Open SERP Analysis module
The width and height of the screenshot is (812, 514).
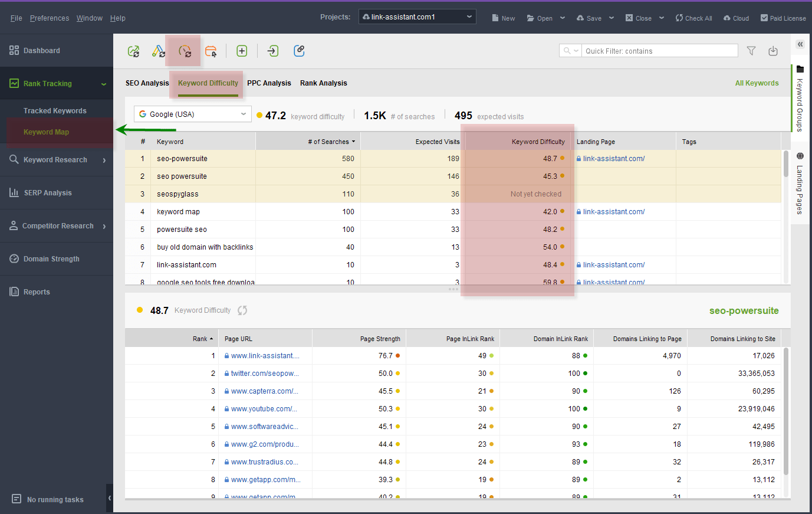point(57,193)
